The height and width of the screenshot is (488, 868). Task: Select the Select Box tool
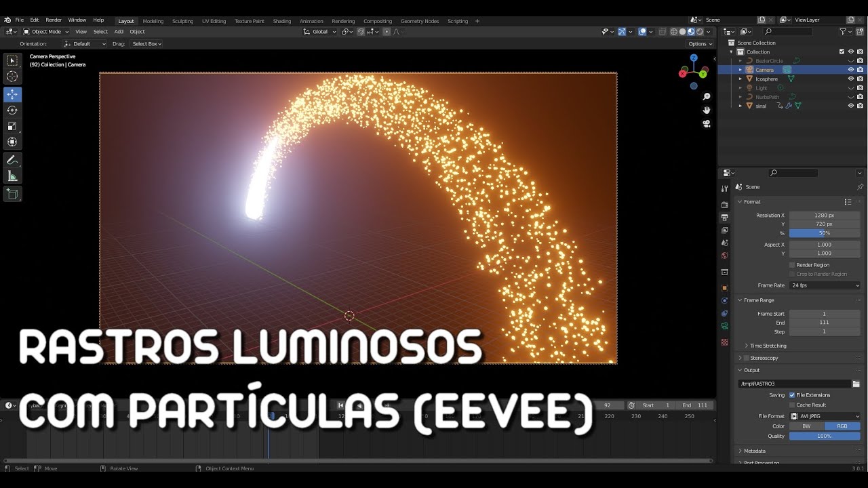12,61
